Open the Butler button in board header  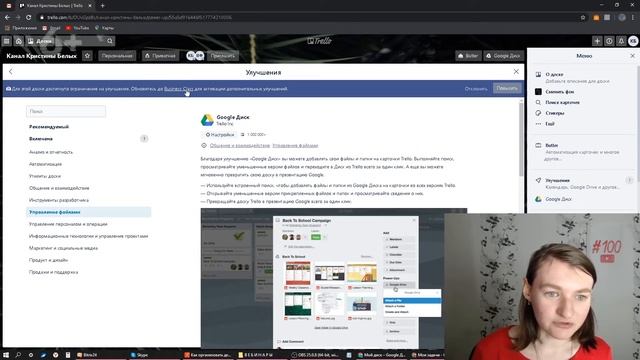[468, 56]
